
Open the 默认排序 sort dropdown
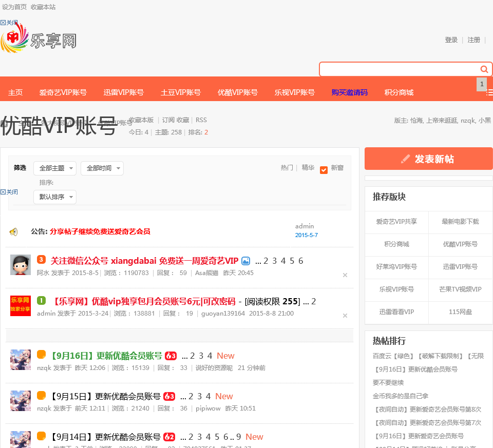(x=55, y=197)
